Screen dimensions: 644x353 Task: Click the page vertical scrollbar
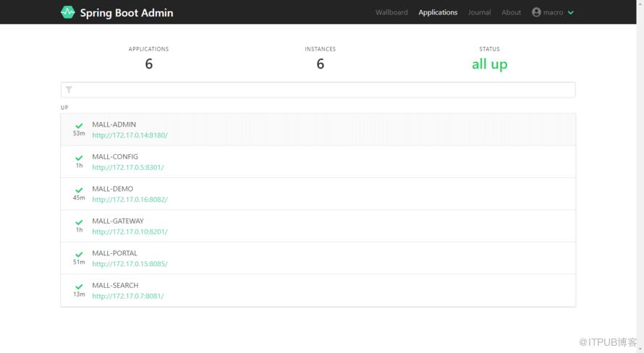tap(640, 176)
